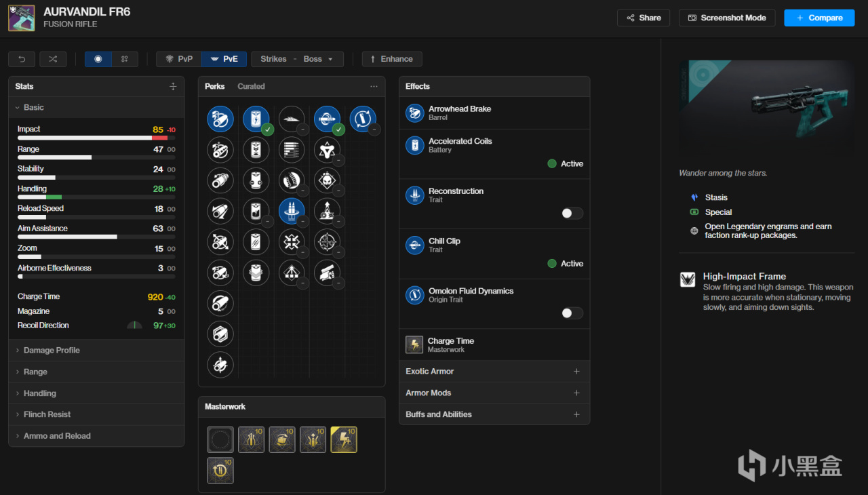Click the Special ammo icon
This screenshot has height=495, width=868.
point(694,212)
